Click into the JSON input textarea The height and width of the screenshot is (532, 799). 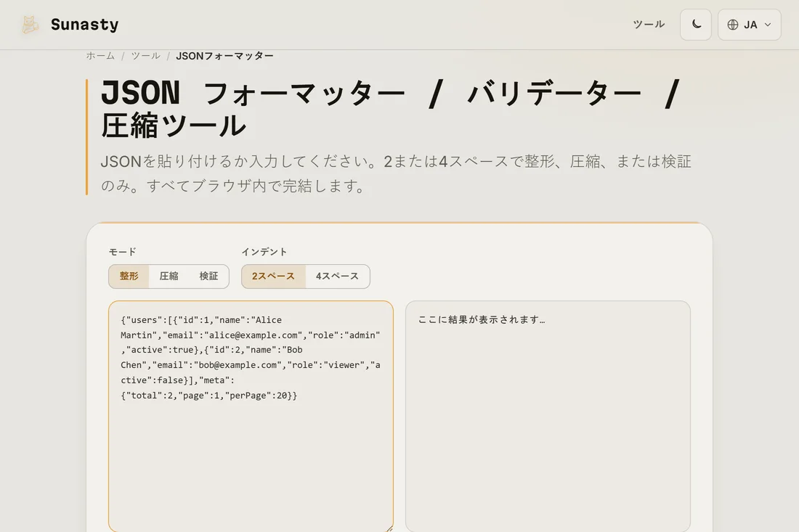tap(251, 416)
